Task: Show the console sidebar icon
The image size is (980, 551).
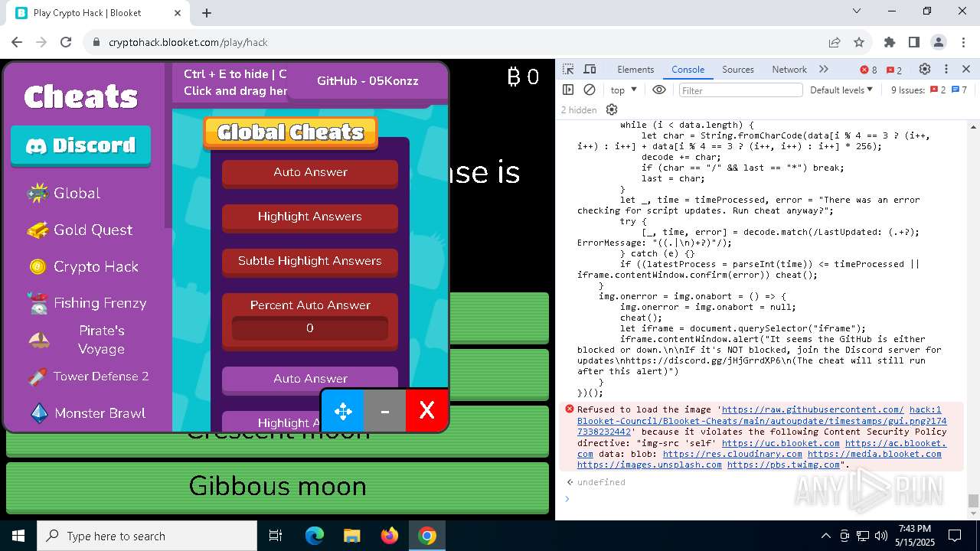Action: point(568,90)
